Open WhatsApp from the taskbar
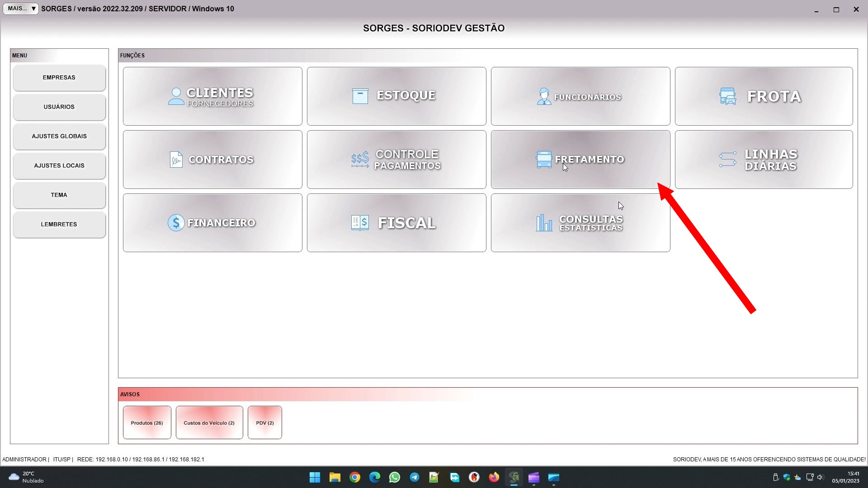The width and height of the screenshot is (868, 488). click(395, 477)
